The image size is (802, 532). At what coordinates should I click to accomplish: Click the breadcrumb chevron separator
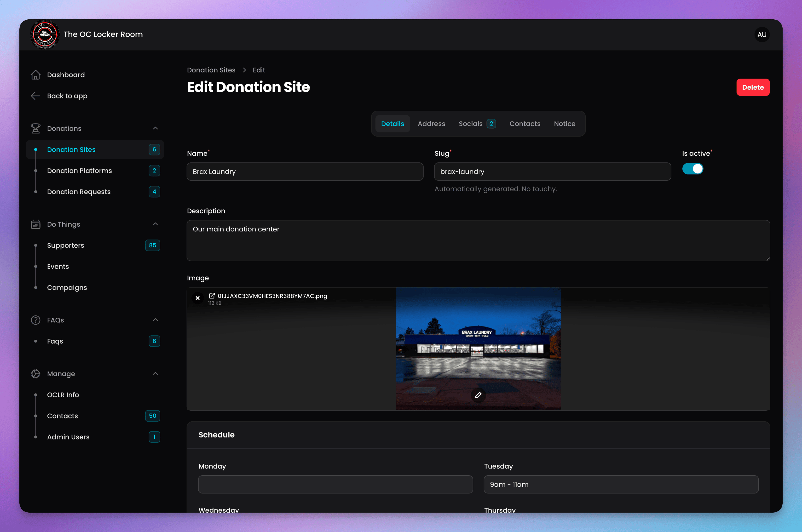[244, 70]
